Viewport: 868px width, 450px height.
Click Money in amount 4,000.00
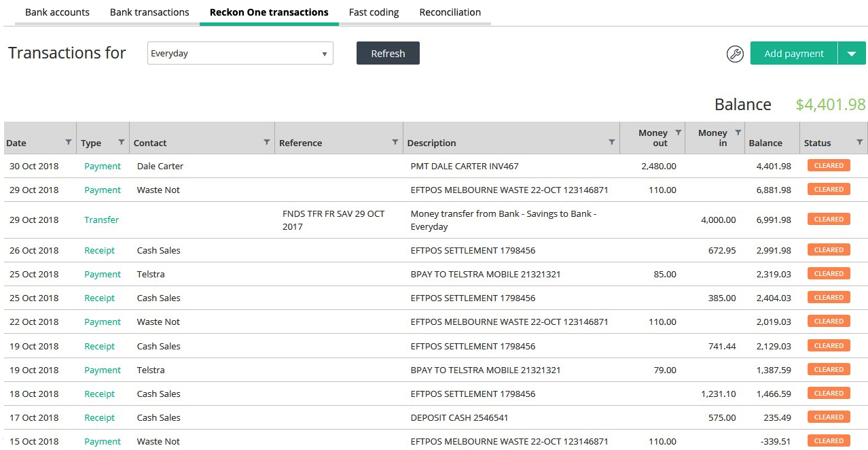(x=719, y=220)
